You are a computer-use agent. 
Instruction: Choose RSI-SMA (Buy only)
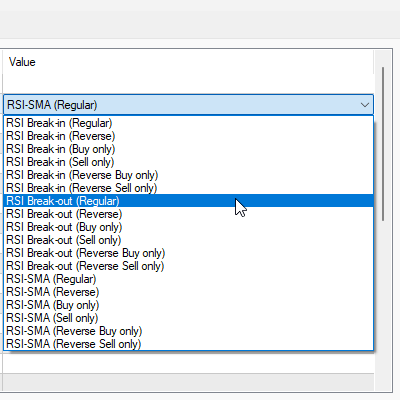pyautogui.click(x=189, y=305)
